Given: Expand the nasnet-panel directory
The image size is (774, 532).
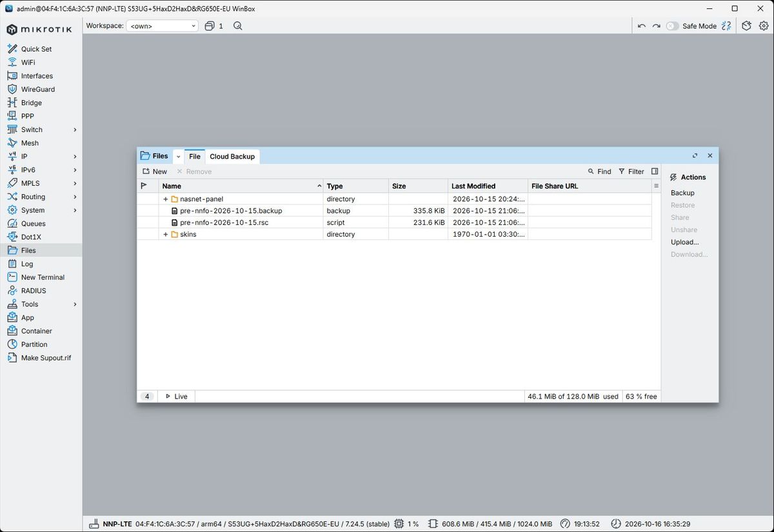Looking at the screenshot, I should pyautogui.click(x=166, y=199).
